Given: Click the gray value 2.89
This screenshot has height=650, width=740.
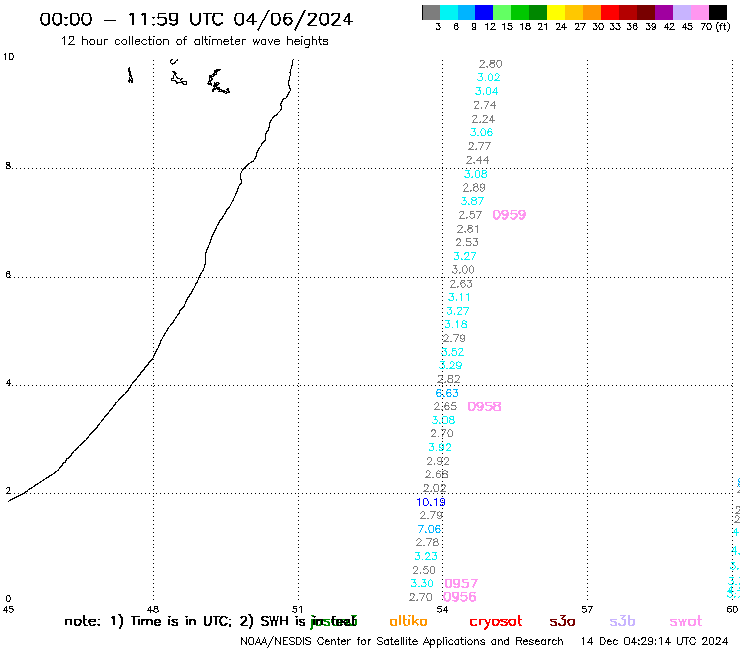Looking at the screenshot, I should point(474,187).
